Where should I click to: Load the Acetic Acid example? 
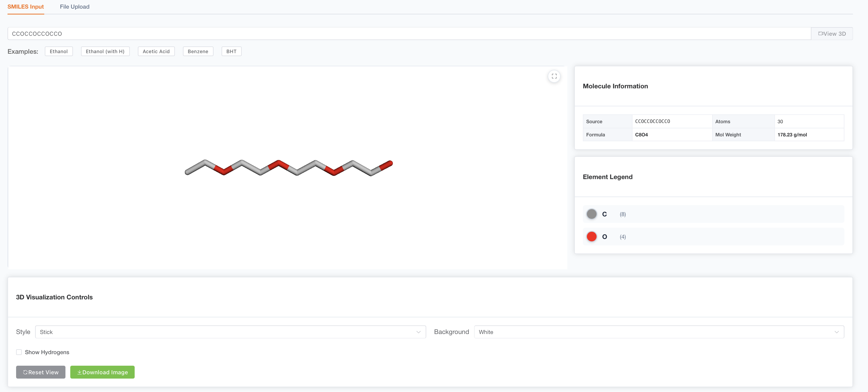[x=156, y=51]
